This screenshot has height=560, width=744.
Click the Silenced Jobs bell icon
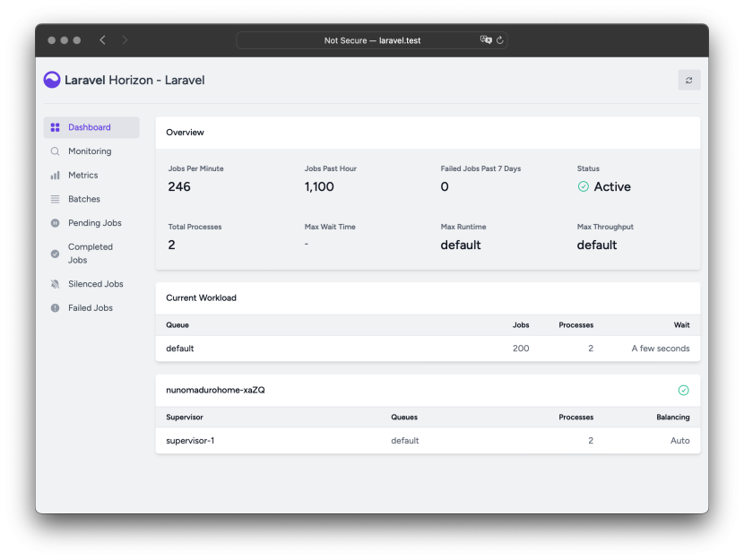(x=56, y=283)
